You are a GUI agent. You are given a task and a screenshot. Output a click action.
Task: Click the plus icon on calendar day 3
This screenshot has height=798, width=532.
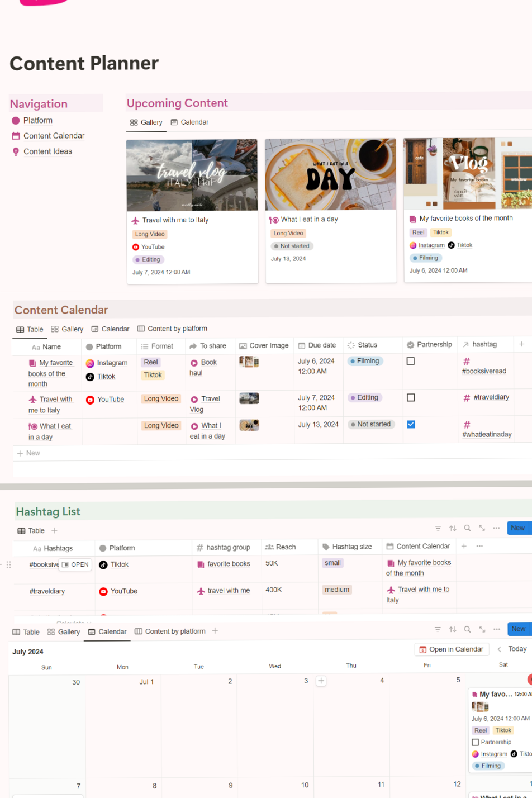(321, 681)
